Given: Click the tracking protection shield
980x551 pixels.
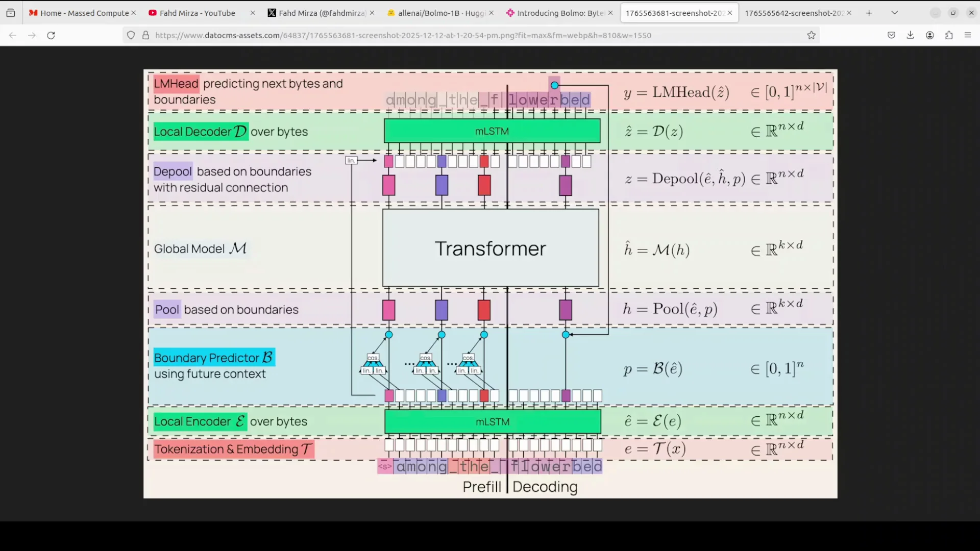Looking at the screenshot, I should tap(131, 35).
